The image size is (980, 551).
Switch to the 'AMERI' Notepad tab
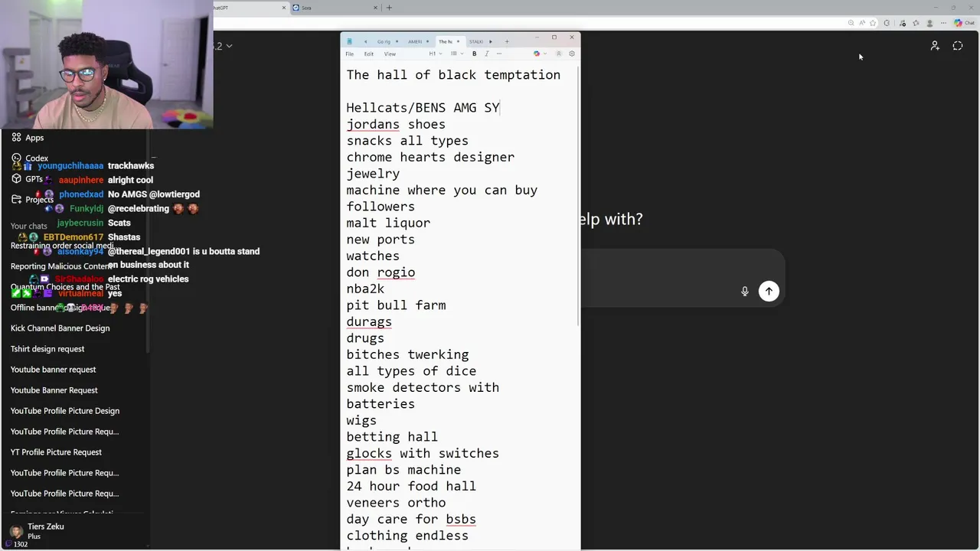pos(418,41)
